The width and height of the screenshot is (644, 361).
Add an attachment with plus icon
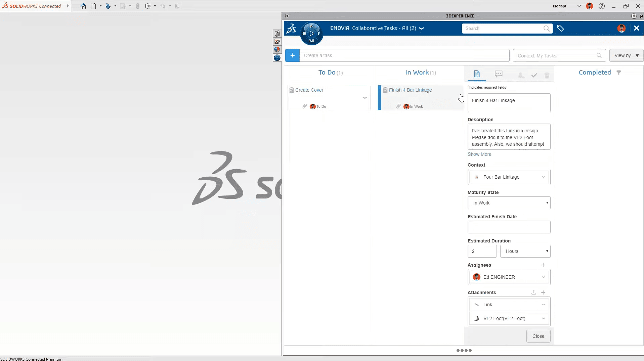click(543, 292)
